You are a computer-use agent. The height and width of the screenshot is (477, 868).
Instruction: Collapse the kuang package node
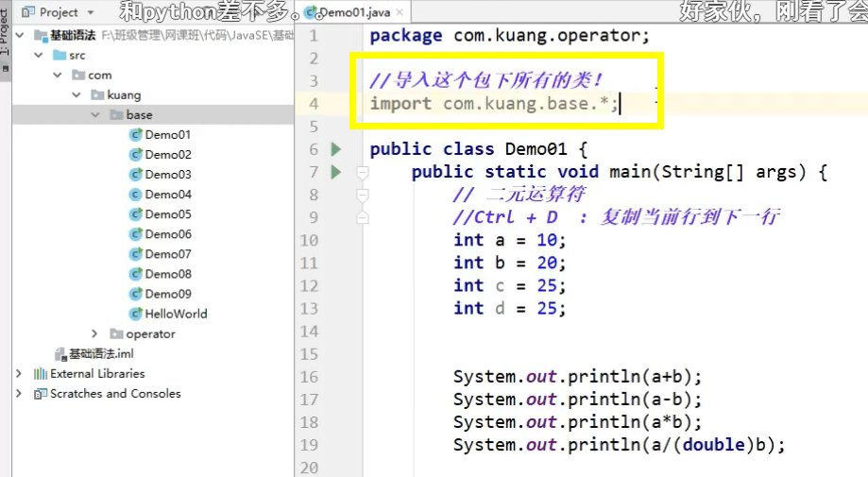point(77,94)
